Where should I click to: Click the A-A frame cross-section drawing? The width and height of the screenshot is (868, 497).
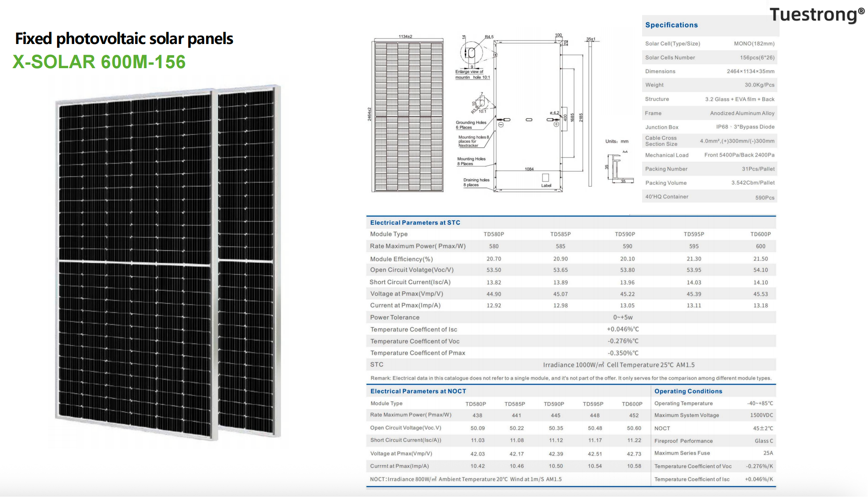(619, 167)
